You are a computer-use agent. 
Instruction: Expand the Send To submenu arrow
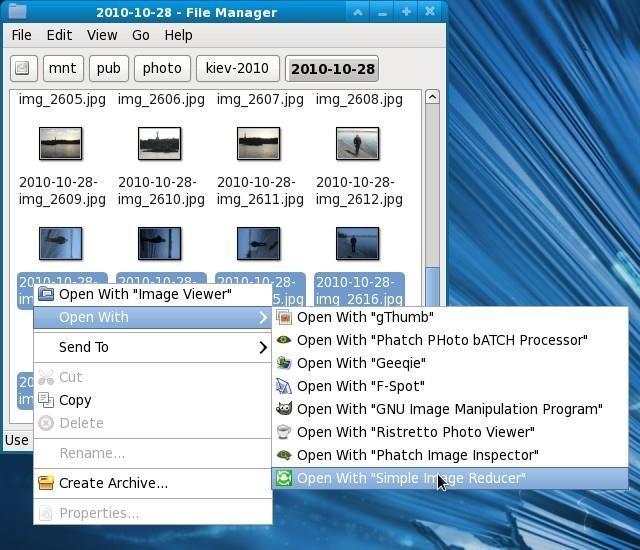pyautogui.click(x=263, y=347)
